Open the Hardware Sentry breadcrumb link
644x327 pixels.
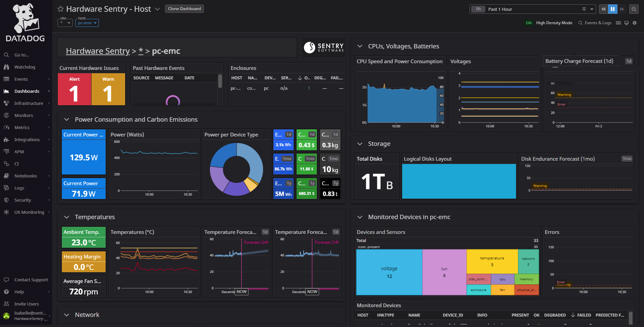click(98, 51)
